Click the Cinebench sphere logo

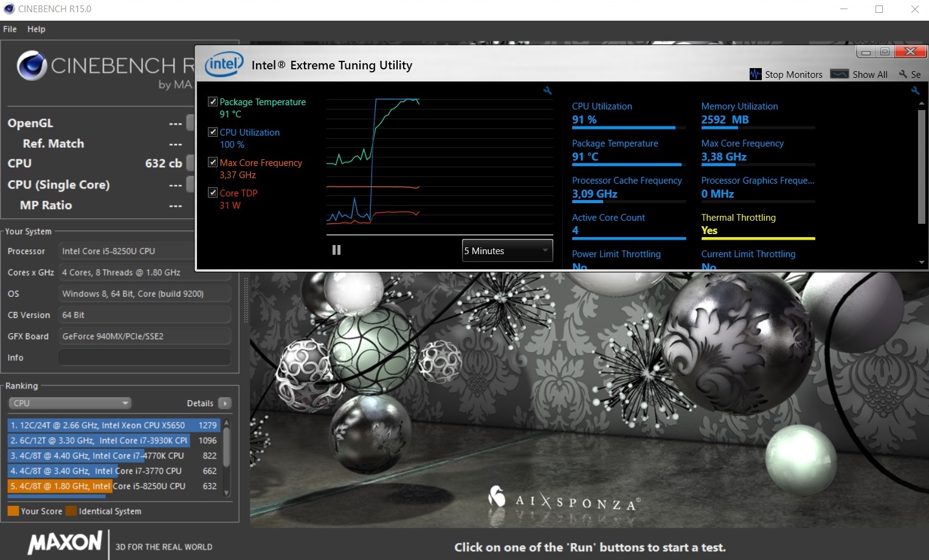32,66
